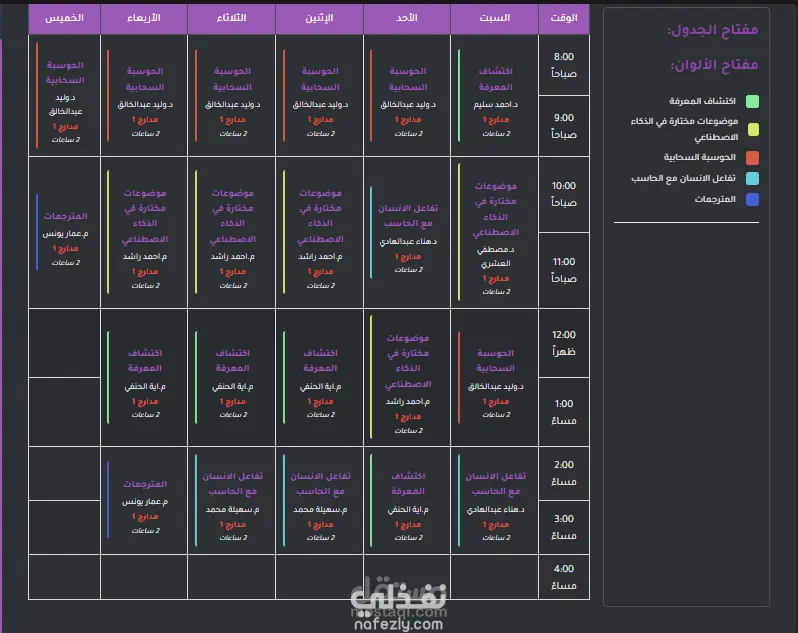Select the السبت column header
This screenshot has height=633, width=798.
pyautogui.click(x=495, y=18)
